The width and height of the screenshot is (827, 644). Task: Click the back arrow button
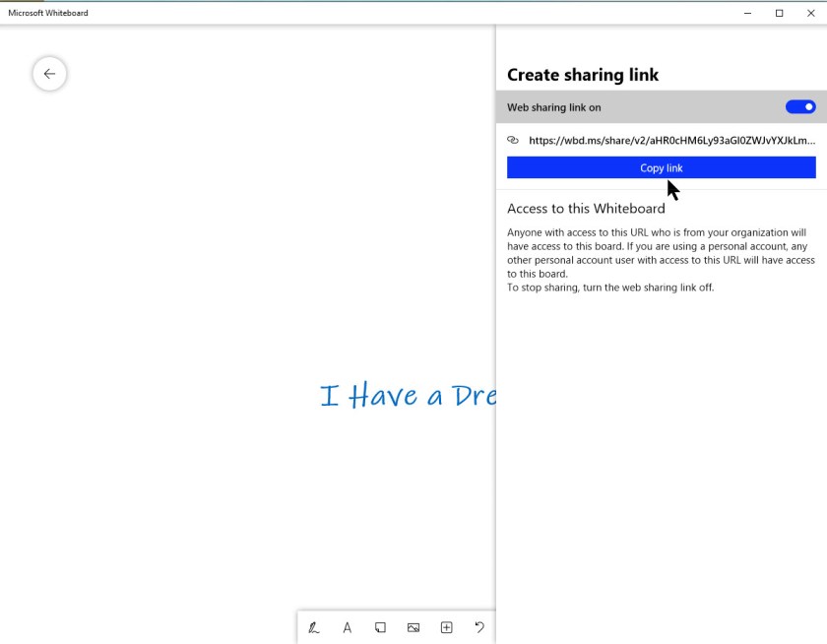click(49, 74)
